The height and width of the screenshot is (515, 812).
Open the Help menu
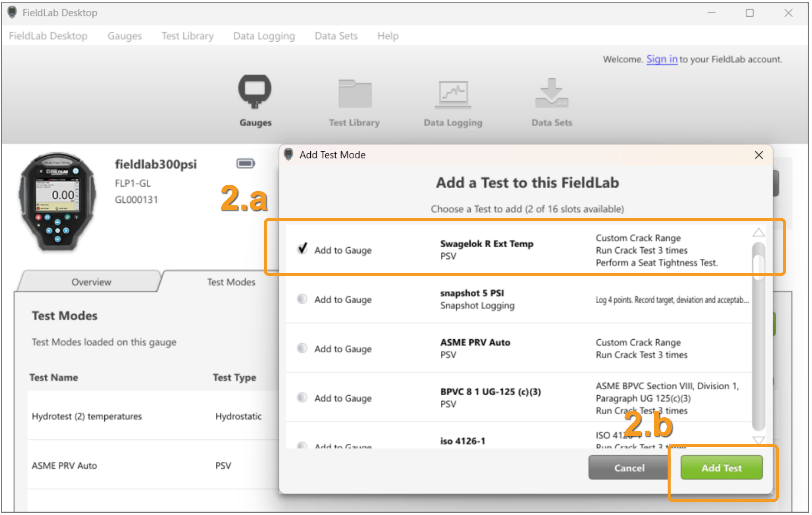388,36
